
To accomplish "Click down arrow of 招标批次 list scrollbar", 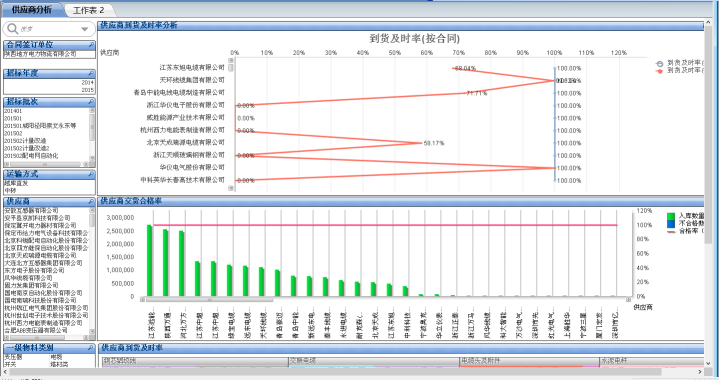I will tap(92, 158).
